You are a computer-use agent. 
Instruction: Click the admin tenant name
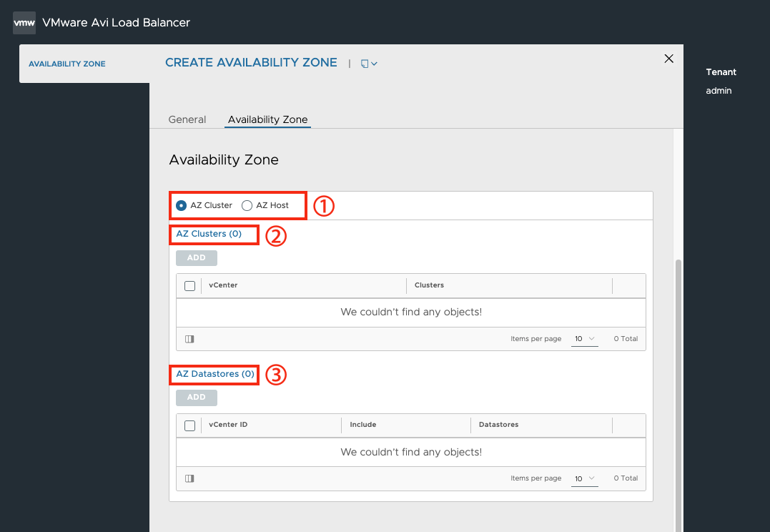coord(719,91)
